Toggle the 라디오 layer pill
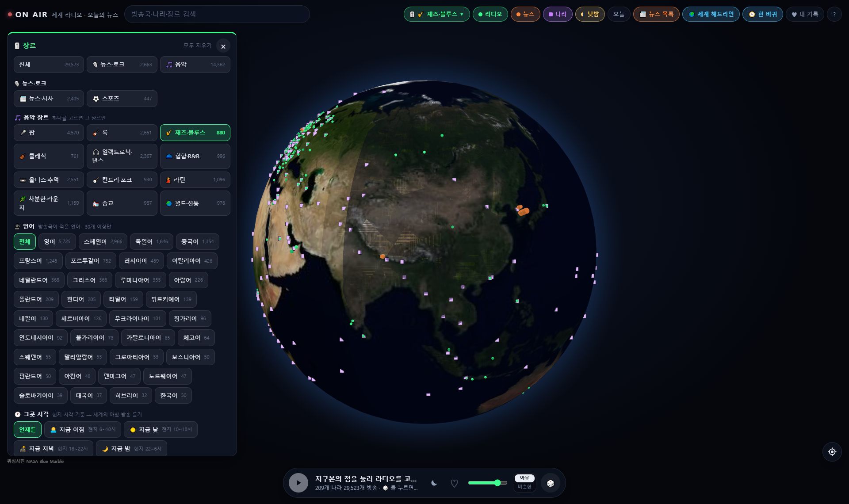Screen dimensions: 849x504 point(490,14)
